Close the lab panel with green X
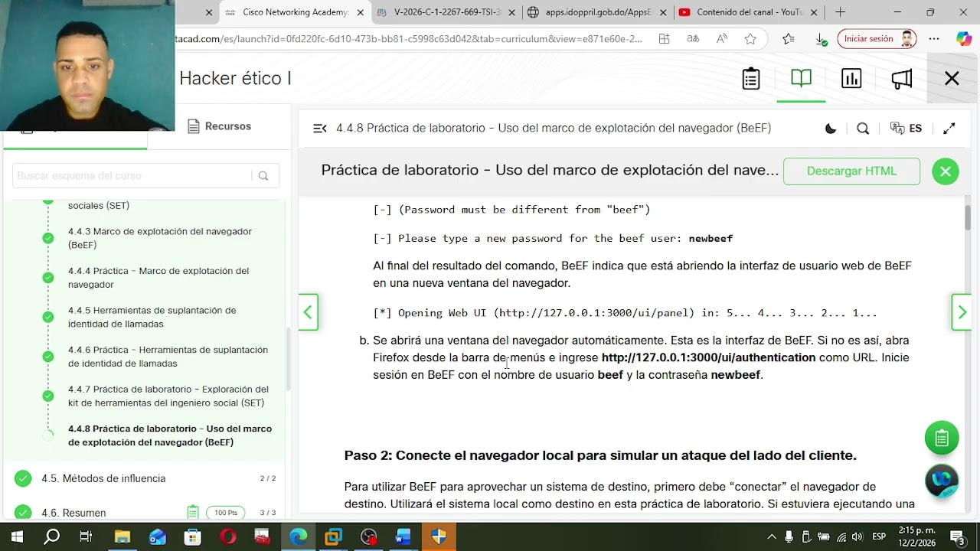Screen dimensions: 980x551 946,171
